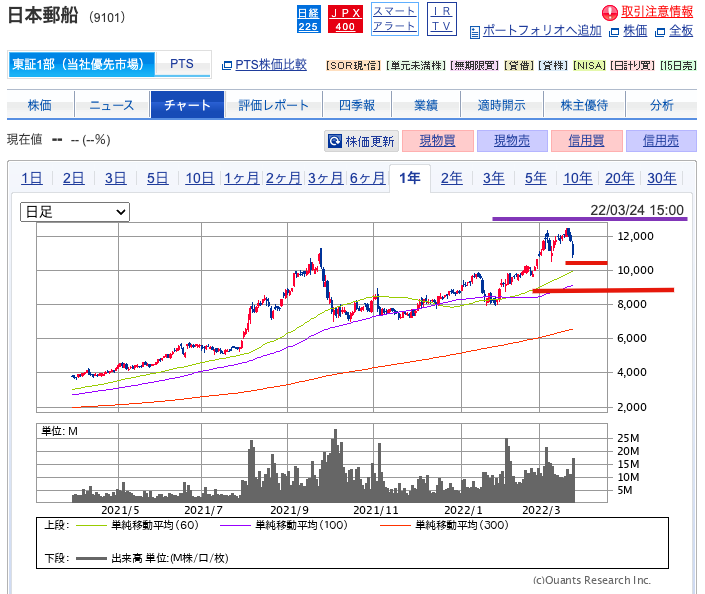
Task: Click the 信用買 button
Action: (x=587, y=141)
